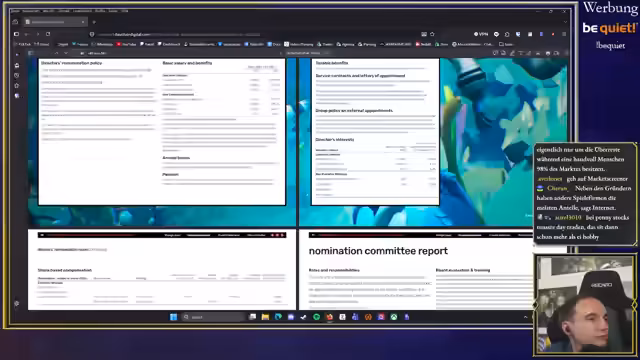Open the history clock icon in browser sidebar
The image size is (640, 360).
pyautogui.click(x=17, y=76)
